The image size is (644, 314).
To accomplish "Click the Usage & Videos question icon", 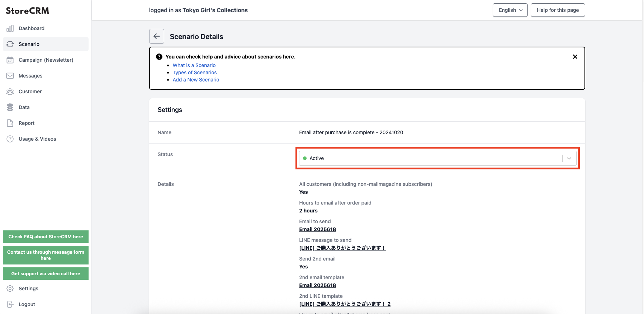I will pyautogui.click(x=10, y=139).
